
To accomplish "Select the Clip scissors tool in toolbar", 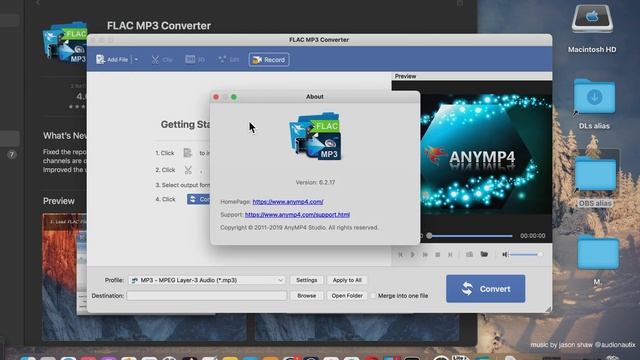I will coord(162,60).
